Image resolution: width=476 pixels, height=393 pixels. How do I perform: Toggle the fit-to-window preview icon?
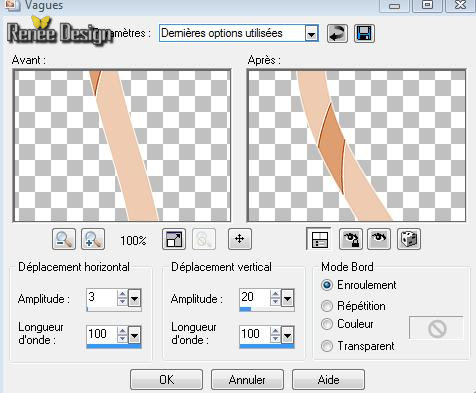point(174,239)
